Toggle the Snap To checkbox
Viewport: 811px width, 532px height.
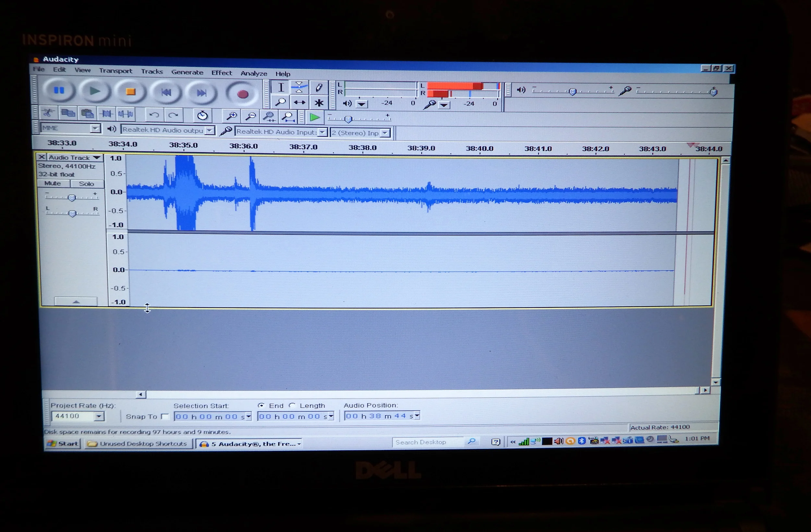[165, 417]
